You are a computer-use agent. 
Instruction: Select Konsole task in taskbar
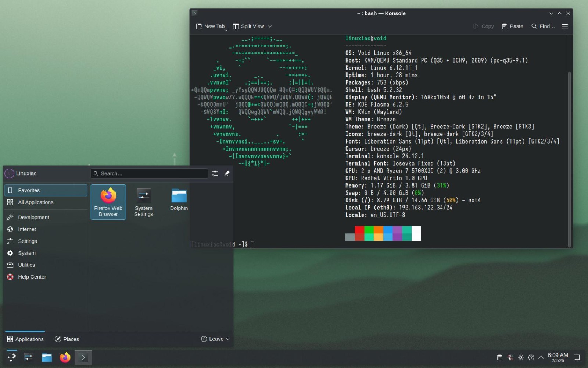(x=83, y=357)
